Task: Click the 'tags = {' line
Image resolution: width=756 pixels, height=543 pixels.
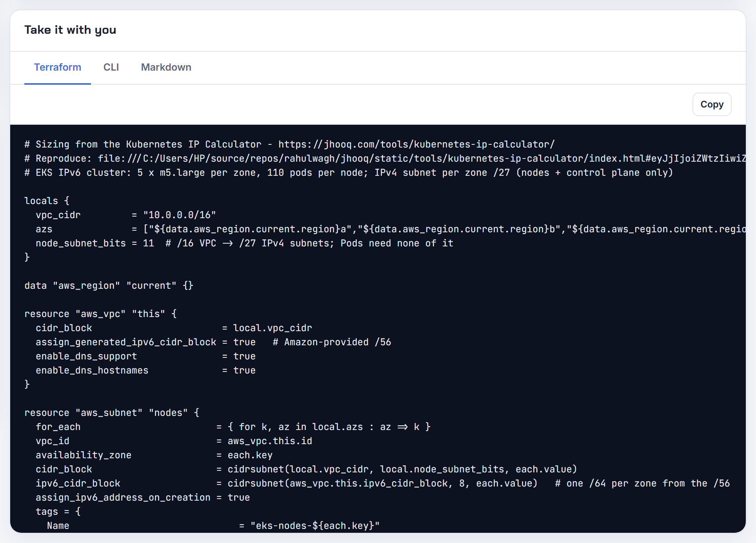Action: point(58,512)
